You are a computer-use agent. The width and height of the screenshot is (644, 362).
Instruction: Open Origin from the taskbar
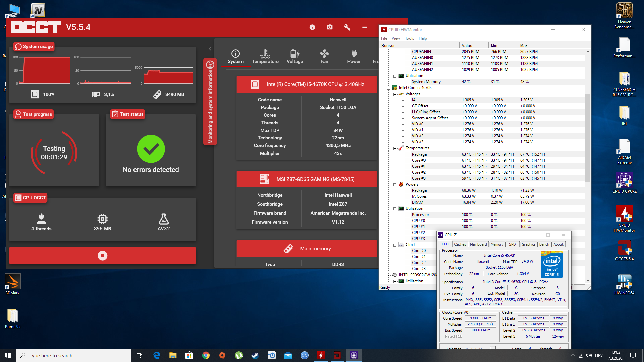point(222,355)
